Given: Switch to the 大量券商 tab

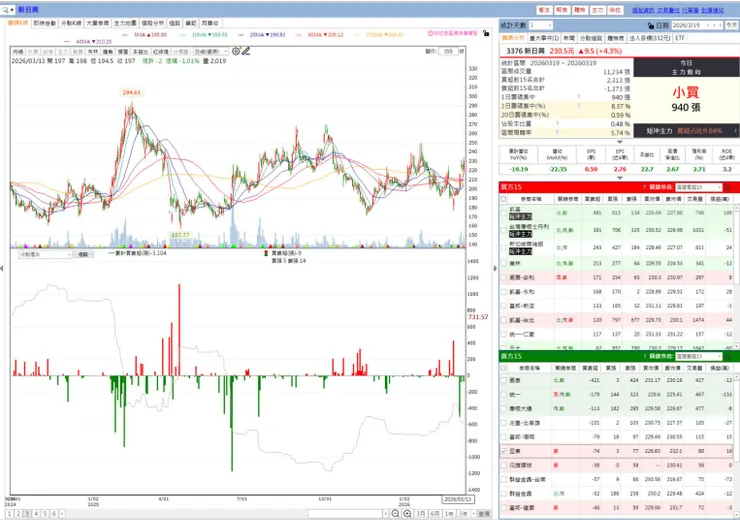Looking at the screenshot, I should (98, 23).
